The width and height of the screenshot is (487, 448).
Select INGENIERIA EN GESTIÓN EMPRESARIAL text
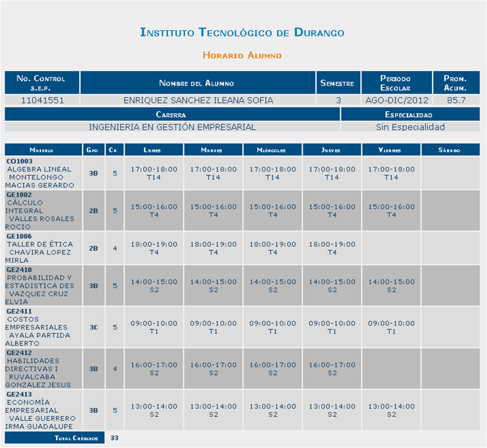pyautogui.click(x=173, y=127)
